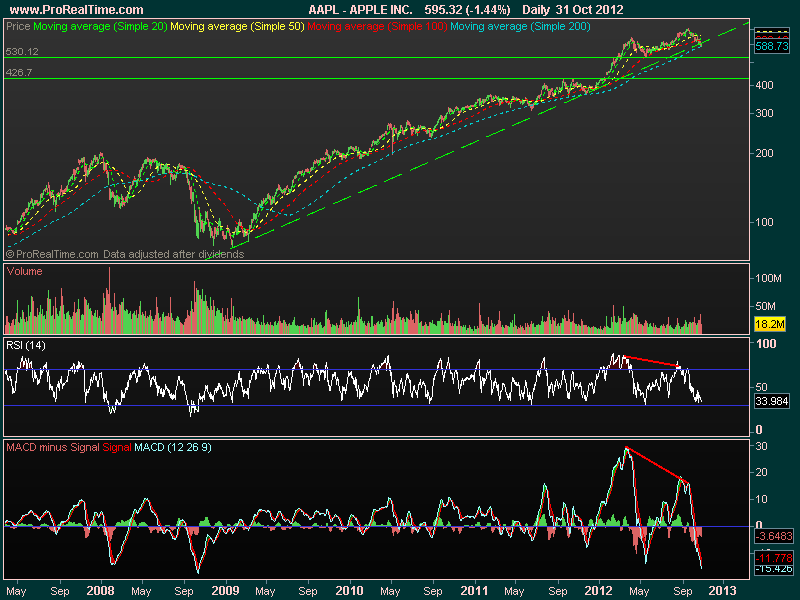This screenshot has height=600, width=800.
Task: Select the red divergence trendline on the RSI panel
Action: [x=652, y=361]
